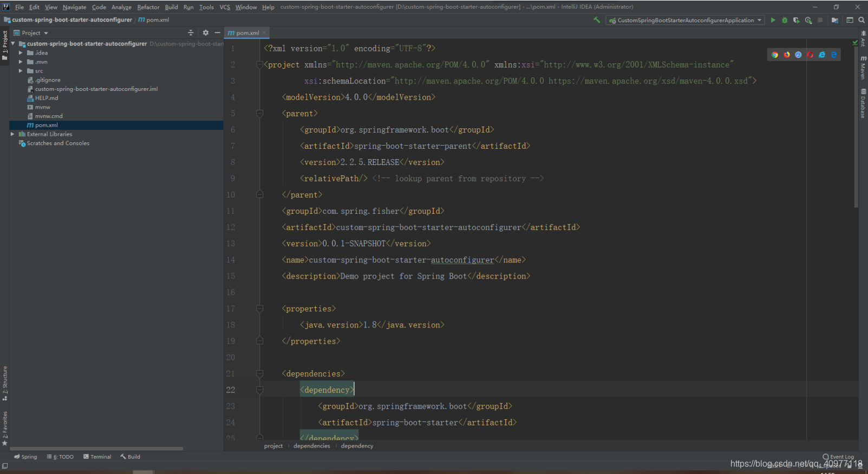This screenshot has width=868, height=474.
Task: Open the Build menu
Action: (x=171, y=7)
